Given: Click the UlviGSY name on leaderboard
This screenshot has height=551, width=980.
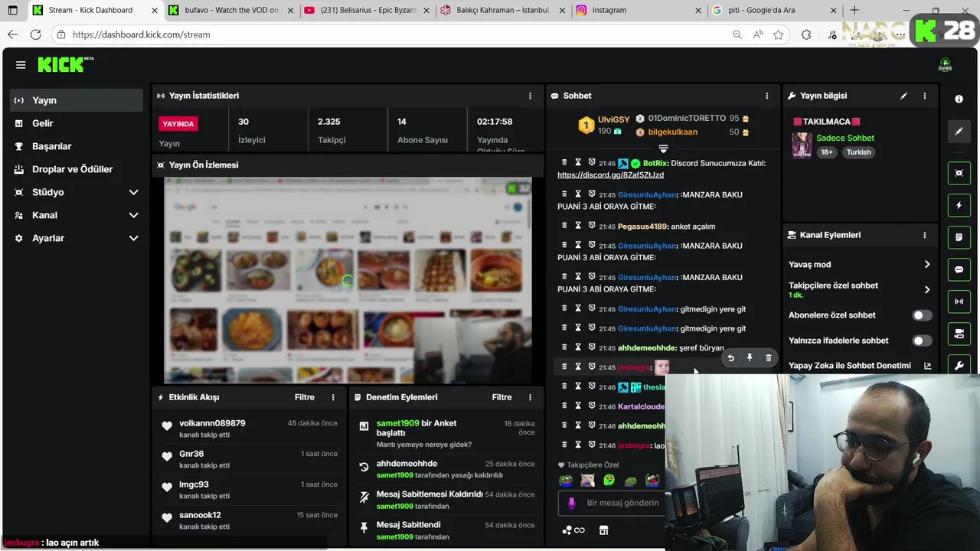Looking at the screenshot, I should [x=613, y=119].
